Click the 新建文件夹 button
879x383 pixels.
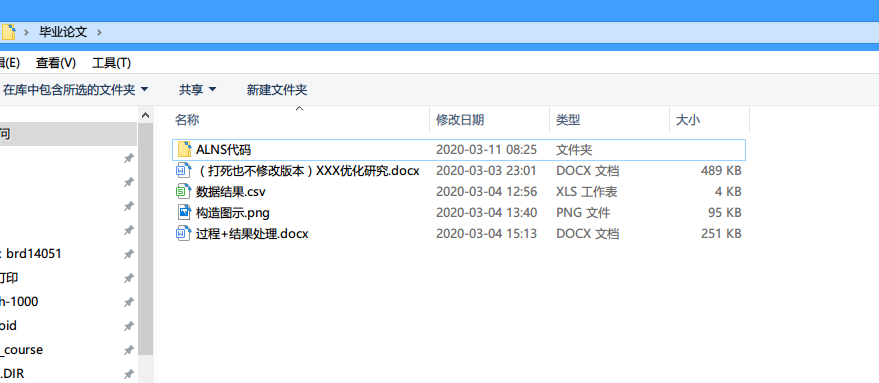click(277, 89)
